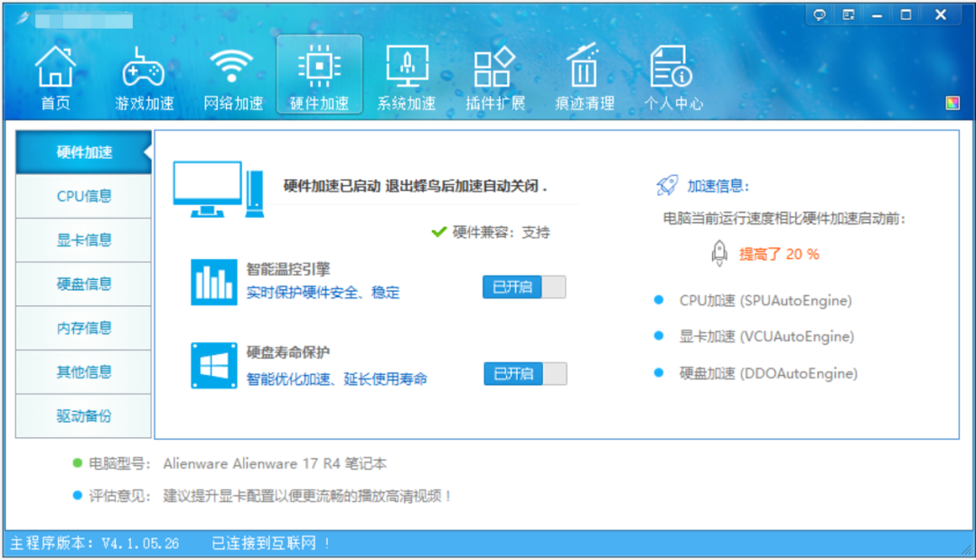Click the feedback chat bubble icon
976x560 pixels.
pyautogui.click(x=820, y=15)
